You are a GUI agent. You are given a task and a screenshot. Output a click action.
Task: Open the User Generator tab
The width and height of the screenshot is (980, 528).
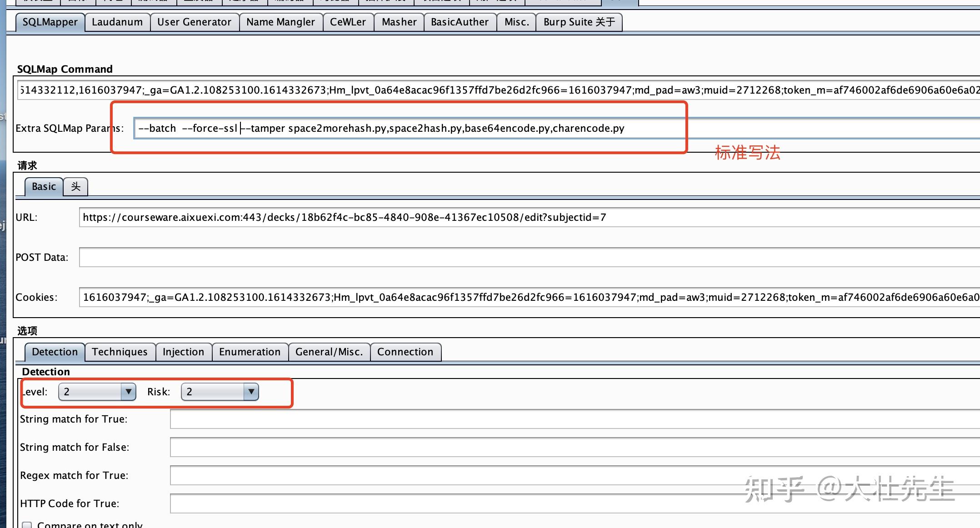point(194,21)
